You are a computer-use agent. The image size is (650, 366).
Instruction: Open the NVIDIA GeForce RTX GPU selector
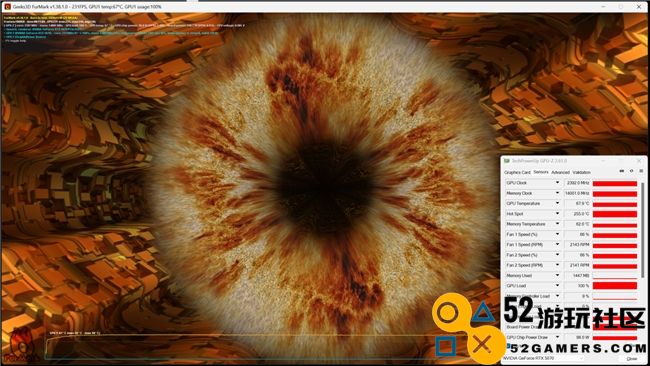pos(544,358)
